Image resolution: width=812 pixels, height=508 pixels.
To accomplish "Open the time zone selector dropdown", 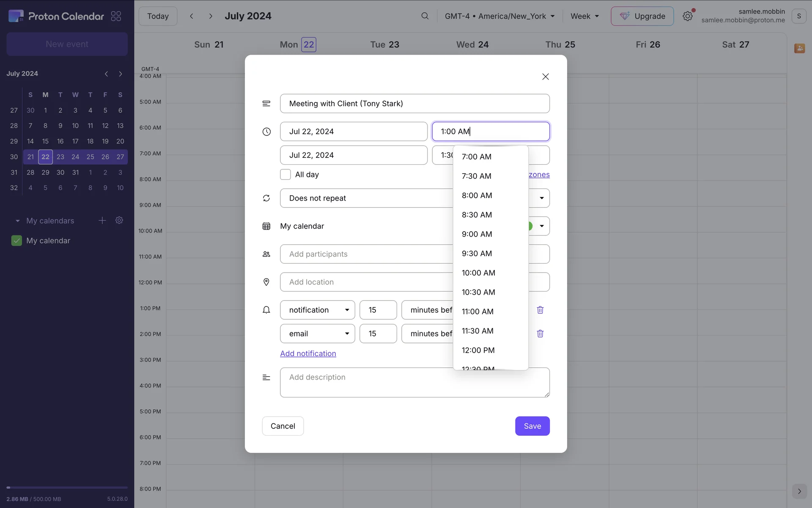I will click(x=499, y=16).
